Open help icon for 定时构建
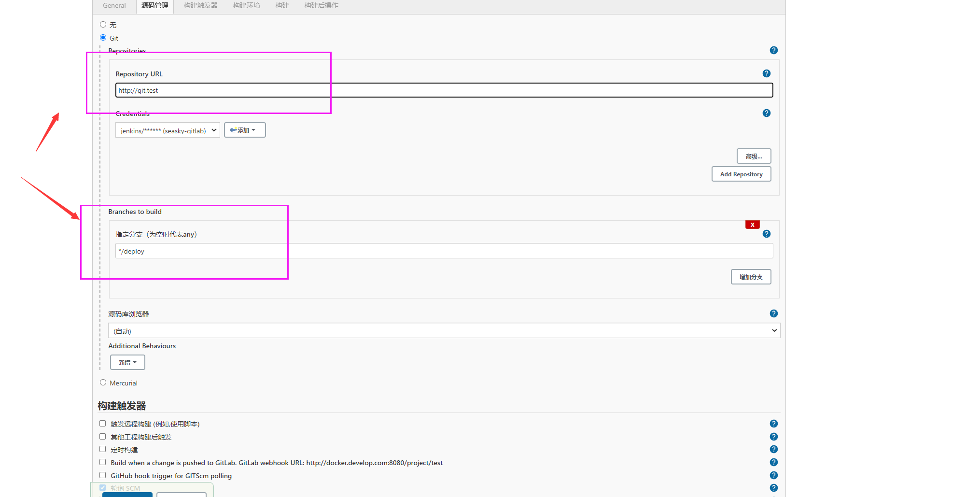Viewport: 980px width, 497px height. pyautogui.click(x=773, y=449)
